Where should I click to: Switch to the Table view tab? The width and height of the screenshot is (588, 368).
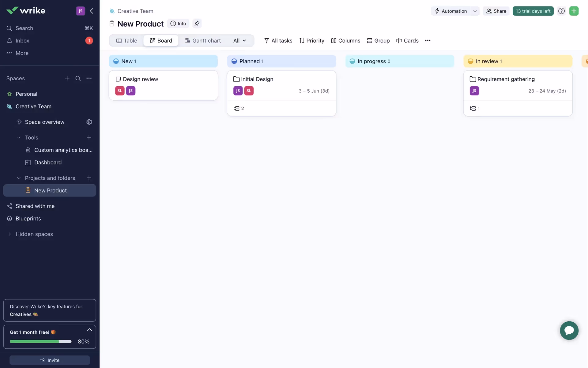click(x=126, y=40)
